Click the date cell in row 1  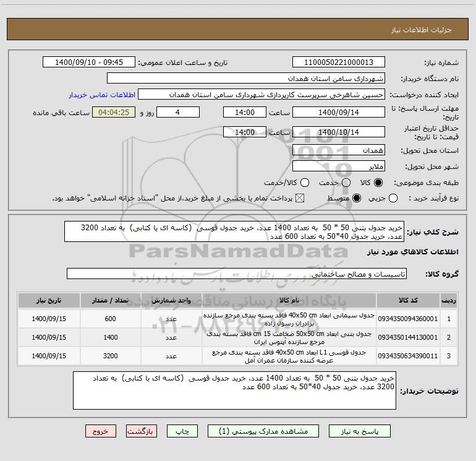coord(49,319)
